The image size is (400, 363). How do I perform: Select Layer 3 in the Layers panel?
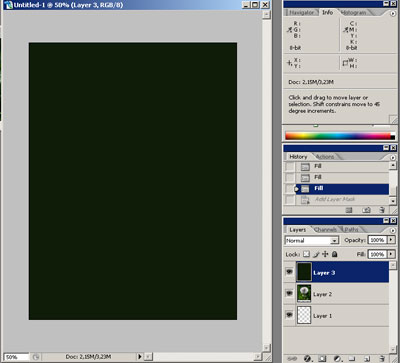point(342,272)
